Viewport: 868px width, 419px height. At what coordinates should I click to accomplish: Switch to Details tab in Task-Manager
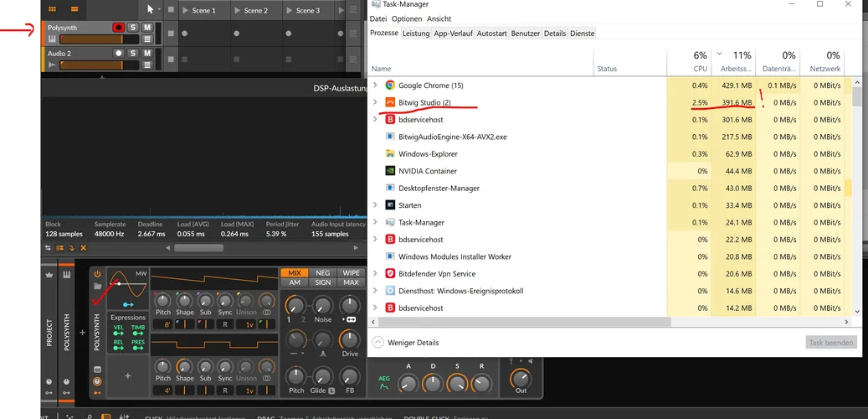[x=555, y=34]
